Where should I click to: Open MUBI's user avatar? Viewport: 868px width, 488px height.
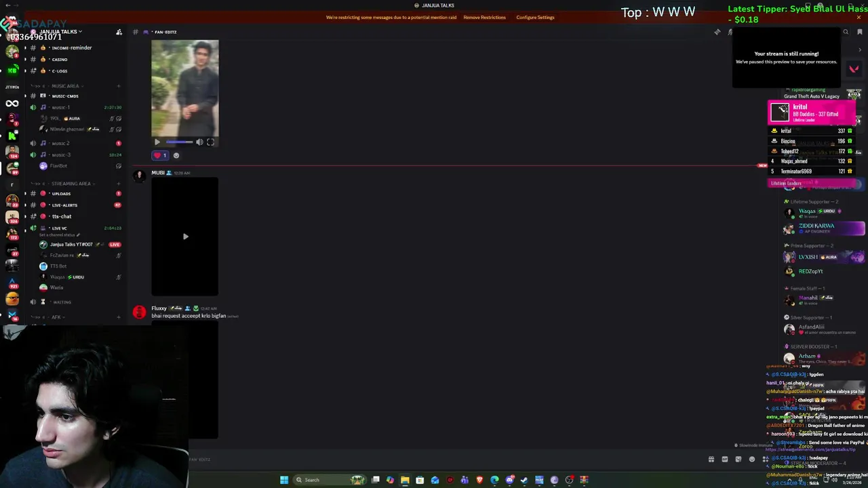(139, 176)
